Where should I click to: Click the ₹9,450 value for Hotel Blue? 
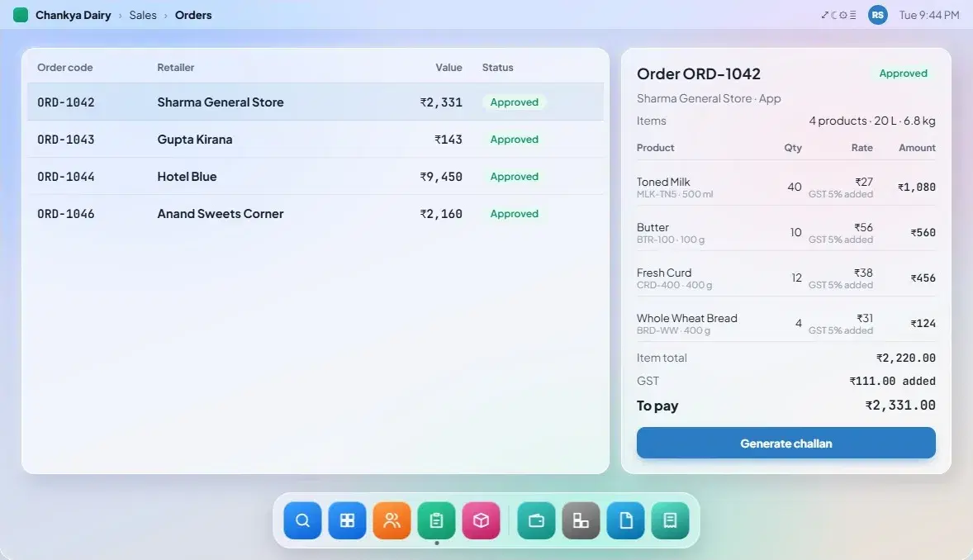click(441, 176)
